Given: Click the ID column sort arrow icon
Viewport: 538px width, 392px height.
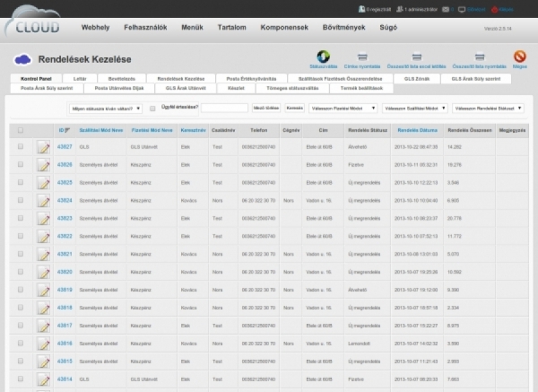Looking at the screenshot, I should [x=67, y=130].
